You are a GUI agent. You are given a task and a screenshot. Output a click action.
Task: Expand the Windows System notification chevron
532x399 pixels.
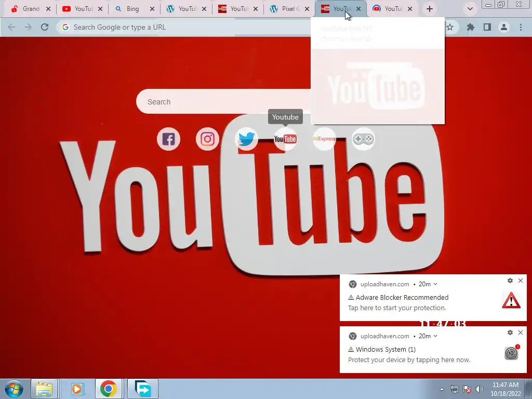point(435,336)
